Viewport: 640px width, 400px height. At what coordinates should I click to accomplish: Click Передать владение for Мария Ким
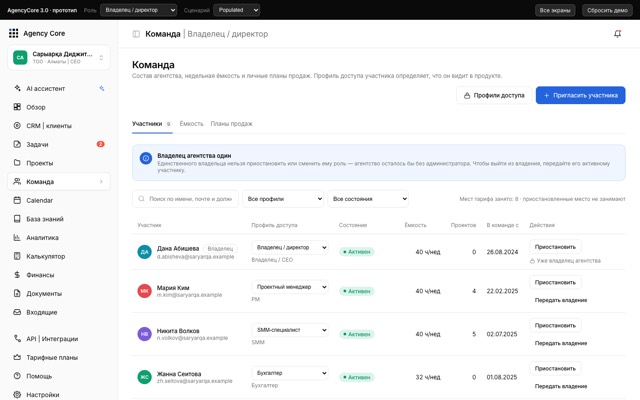(x=561, y=300)
